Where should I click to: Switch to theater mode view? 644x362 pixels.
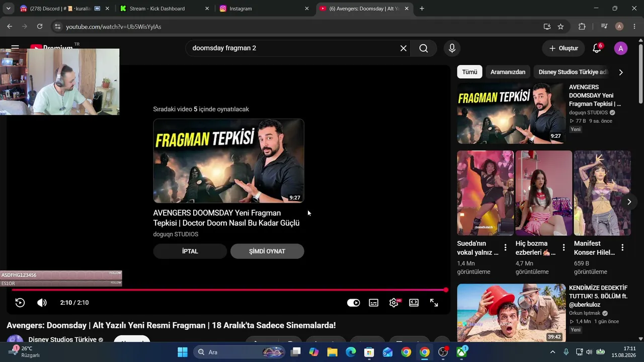[414, 303]
